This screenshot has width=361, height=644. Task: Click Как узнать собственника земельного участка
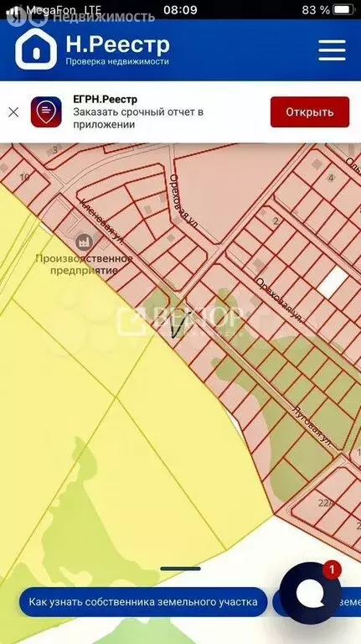[143, 602]
